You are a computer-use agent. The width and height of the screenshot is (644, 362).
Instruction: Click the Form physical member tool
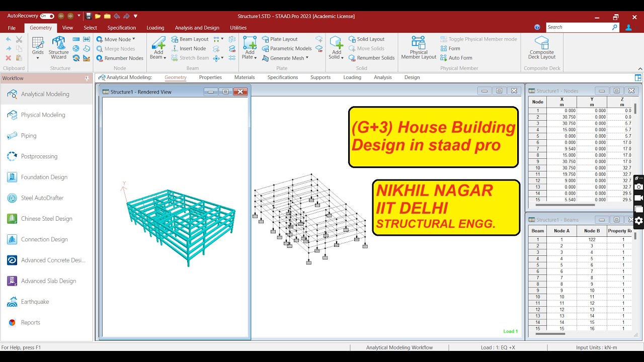450,49
